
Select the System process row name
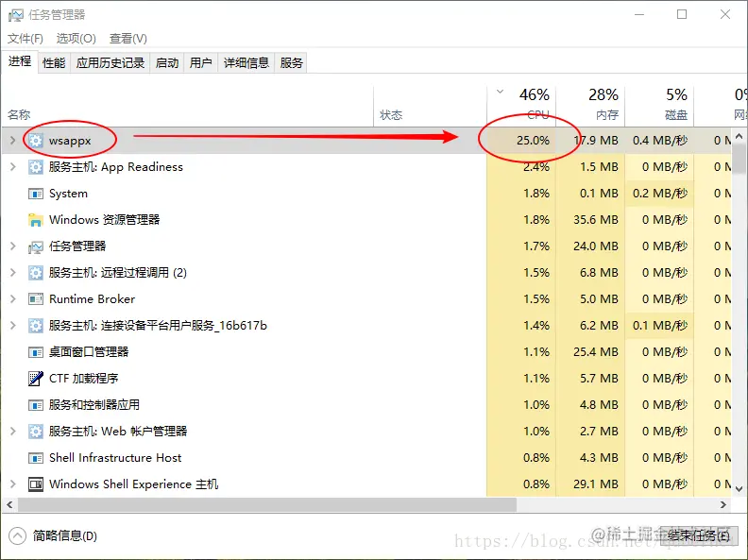68,194
